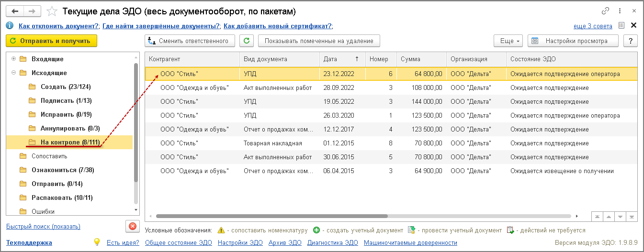Open the question mark help button
Screen dimensions: 644x252
(631, 41)
